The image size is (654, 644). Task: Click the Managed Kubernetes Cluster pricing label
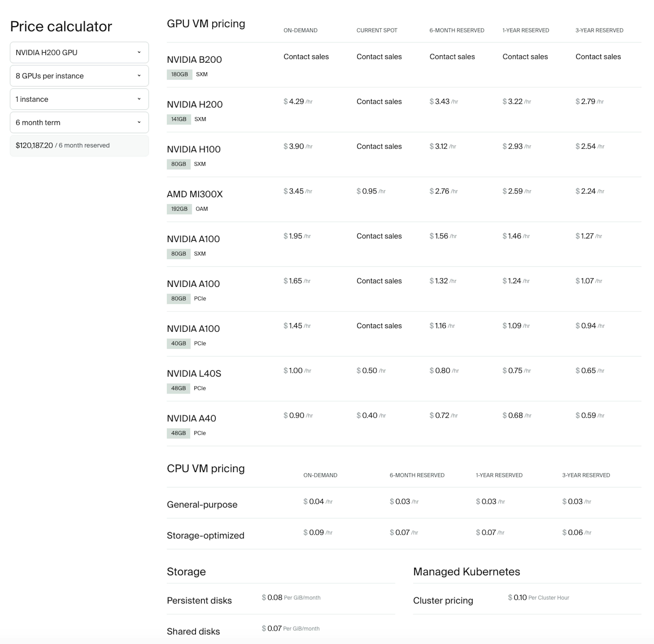pos(442,600)
